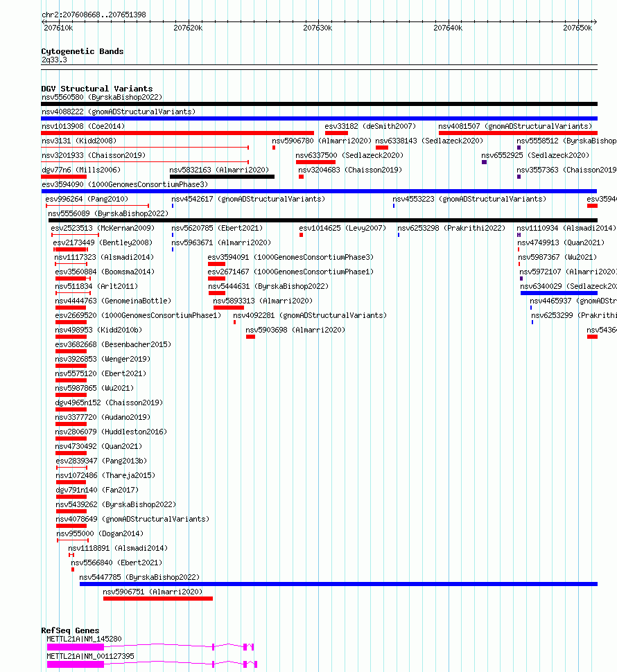Click the nsv3377720 (Audano2019) label
This screenshot has height=672, width=617.
[x=103, y=418]
